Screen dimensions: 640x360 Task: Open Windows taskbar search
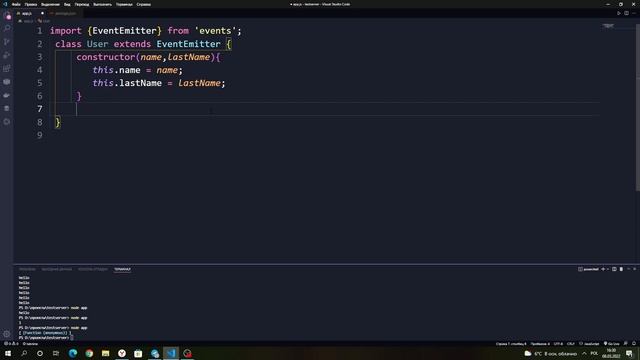[24, 353]
